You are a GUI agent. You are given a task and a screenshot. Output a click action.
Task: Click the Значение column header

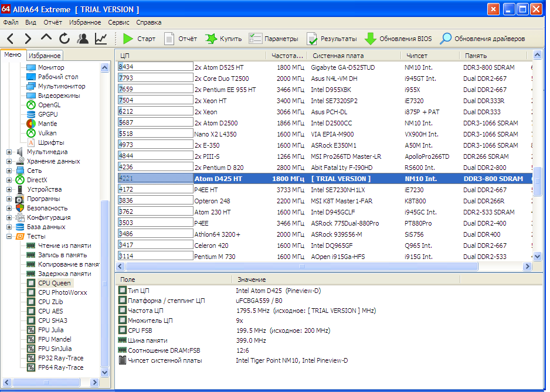345,280
